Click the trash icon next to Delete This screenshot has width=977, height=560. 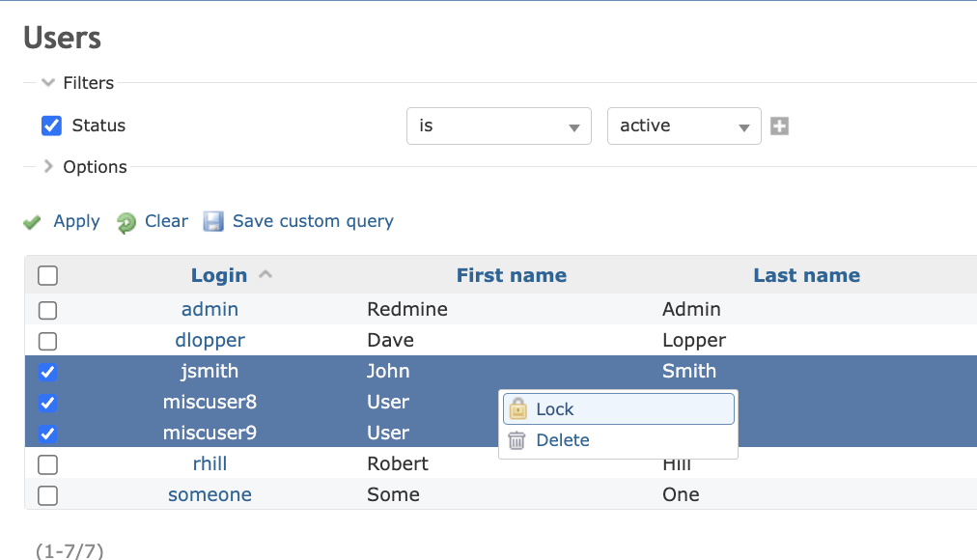[x=516, y=439]
